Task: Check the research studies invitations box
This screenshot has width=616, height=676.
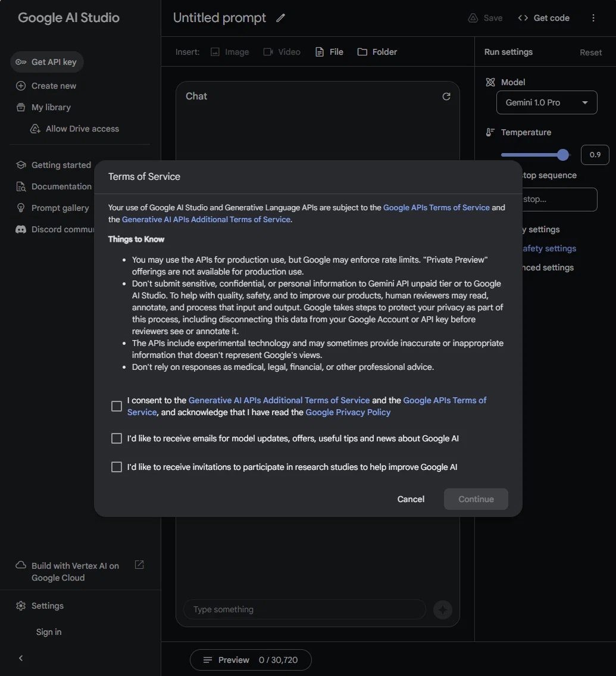Action: 116,467
